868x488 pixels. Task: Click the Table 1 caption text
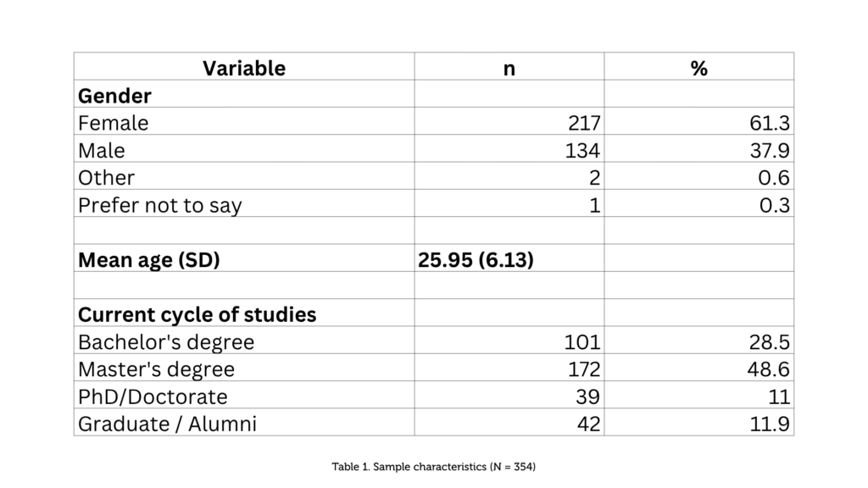[433, 467]
